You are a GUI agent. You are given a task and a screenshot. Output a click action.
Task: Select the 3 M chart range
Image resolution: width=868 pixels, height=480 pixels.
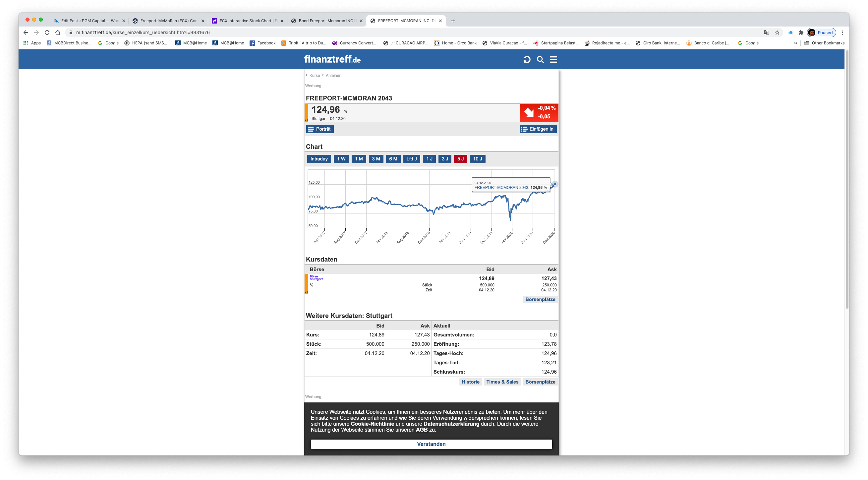pos(376,159)
